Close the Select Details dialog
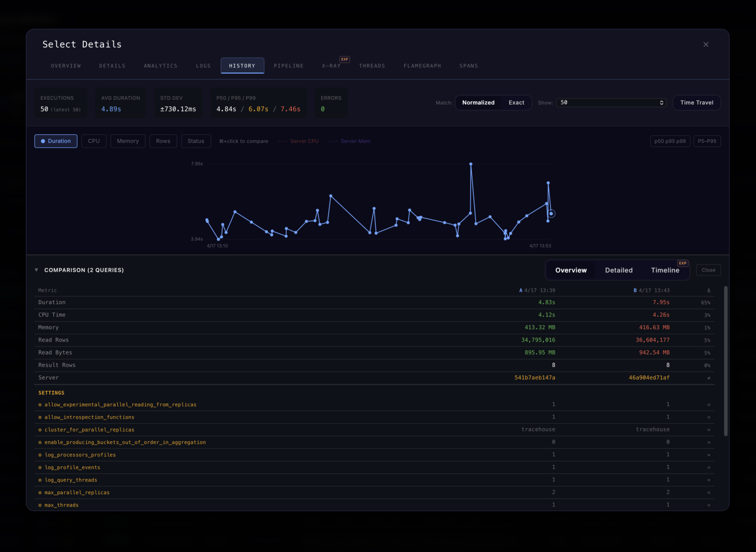756x552 pixels. tap(706, 44)
